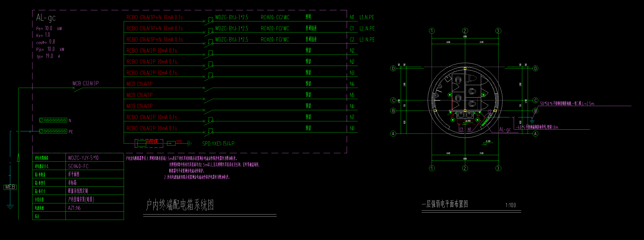Image resolution: width=644 pixels, height=240 pixels.
Task: Click the WDZC-BYJ-3*2.5 cable text on row C1
Action: point(232,28)
